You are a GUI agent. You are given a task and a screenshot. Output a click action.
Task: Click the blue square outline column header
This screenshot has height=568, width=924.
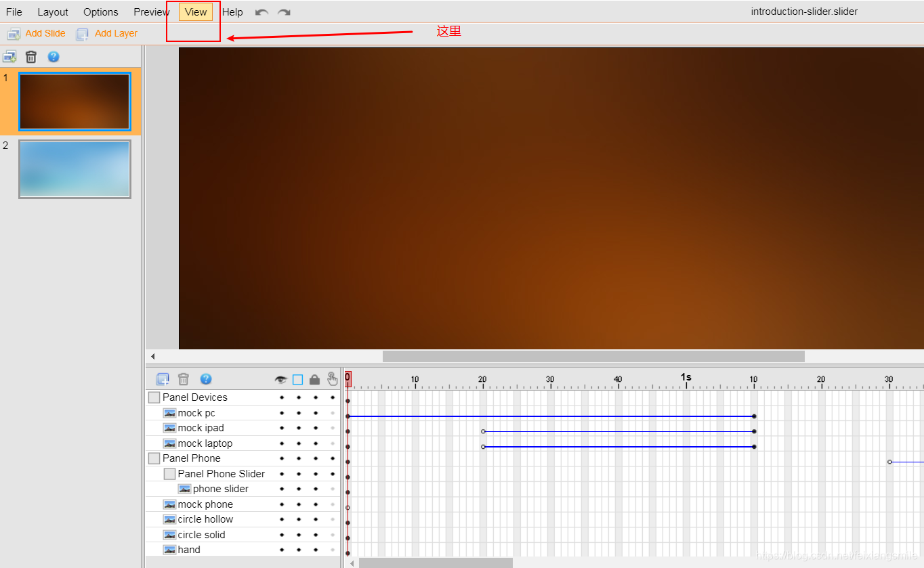point(297,380)
